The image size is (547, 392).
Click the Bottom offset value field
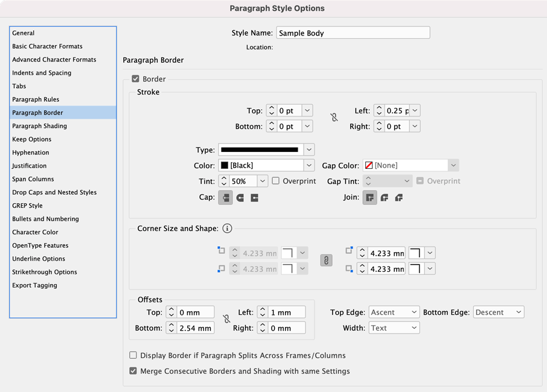tap(196, 328)
